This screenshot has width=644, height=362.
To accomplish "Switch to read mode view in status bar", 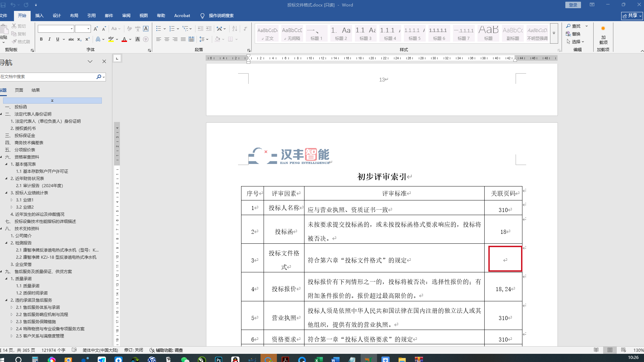I will [596, 350].
